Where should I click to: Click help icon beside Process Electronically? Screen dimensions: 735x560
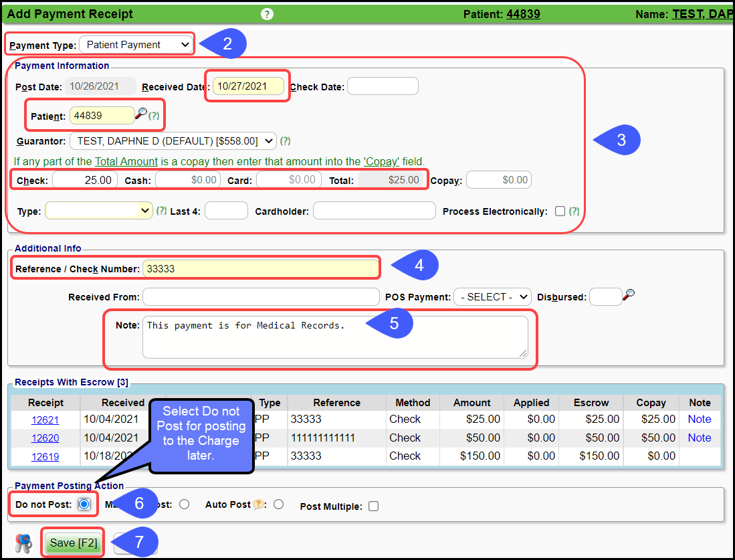(x=574, y=211)
